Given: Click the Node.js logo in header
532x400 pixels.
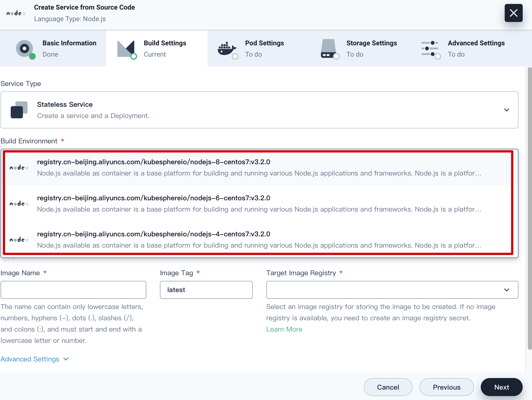Looking at the screenshot, I should (16, 13).
